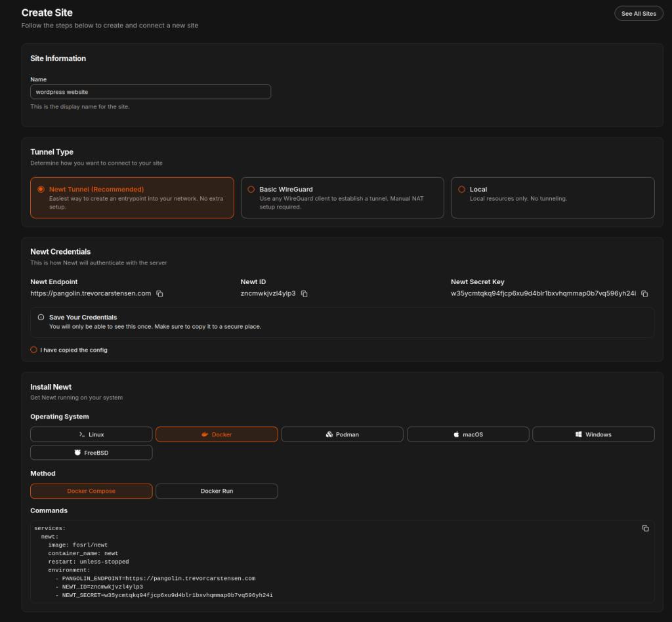Image resolution: width=672 pixels, height=622 pixels.
Task: Select the Windows operating system option
Action: [593, 434]
